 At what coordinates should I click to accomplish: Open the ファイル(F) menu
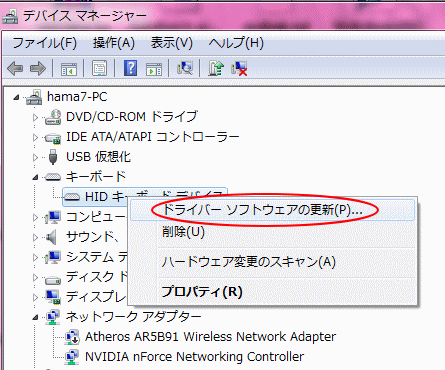coord(44,43)
